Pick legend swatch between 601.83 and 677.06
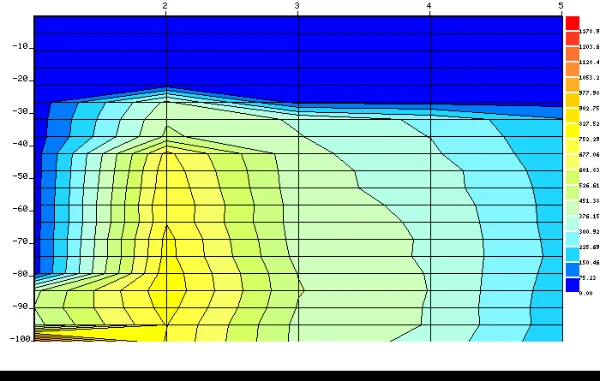The width and height of the screenshot is (600, 381). click(x=572, y=162)
